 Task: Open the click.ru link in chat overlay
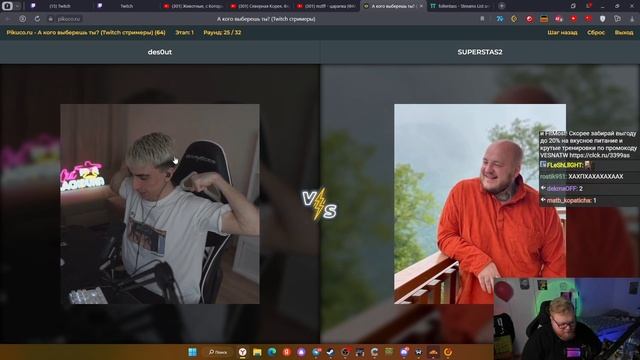[600, 156]
